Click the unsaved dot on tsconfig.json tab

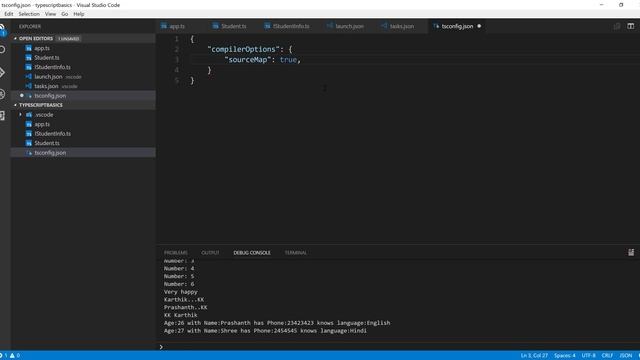[x=479, y=26]
